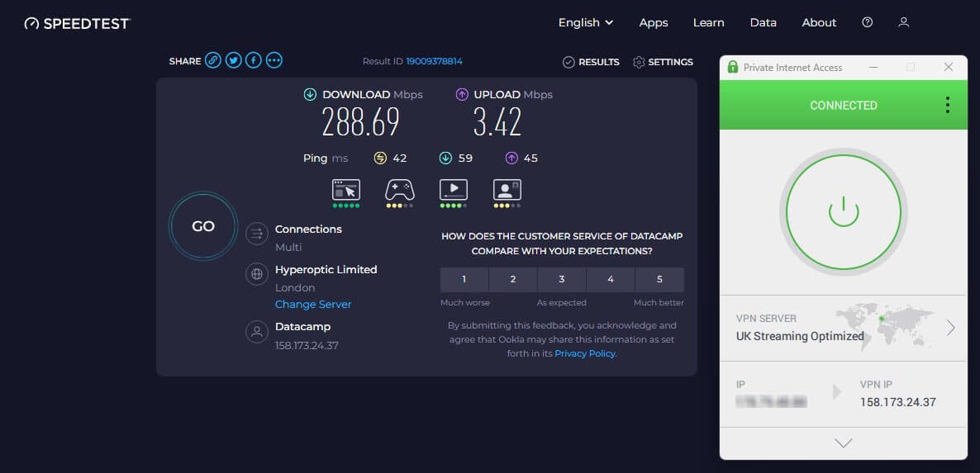Rate customer service 1 Much worse
The width and height of the screenshot is (980, 473).
(464, 280)
